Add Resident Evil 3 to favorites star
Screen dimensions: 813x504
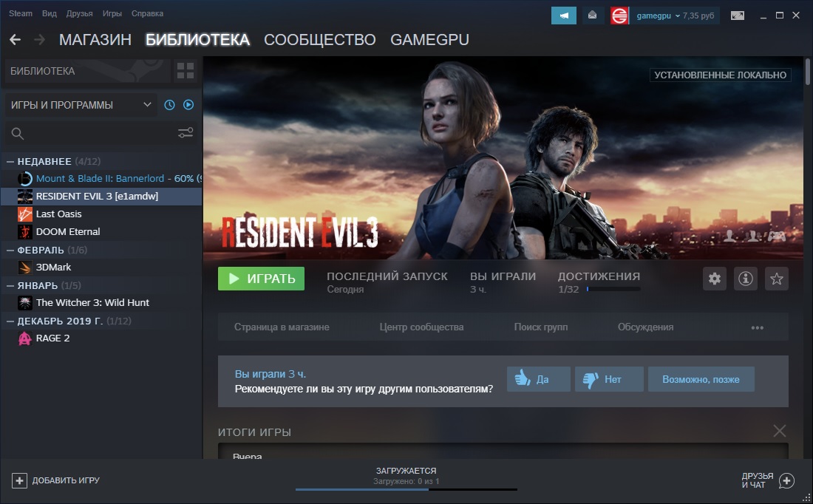click(x=777, y=279)
